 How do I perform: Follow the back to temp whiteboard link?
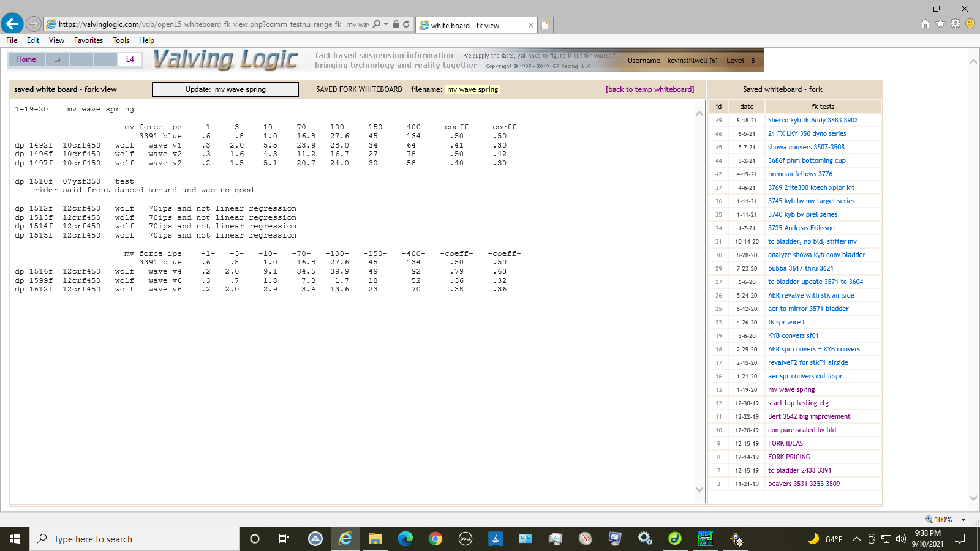tap(650, 89)
